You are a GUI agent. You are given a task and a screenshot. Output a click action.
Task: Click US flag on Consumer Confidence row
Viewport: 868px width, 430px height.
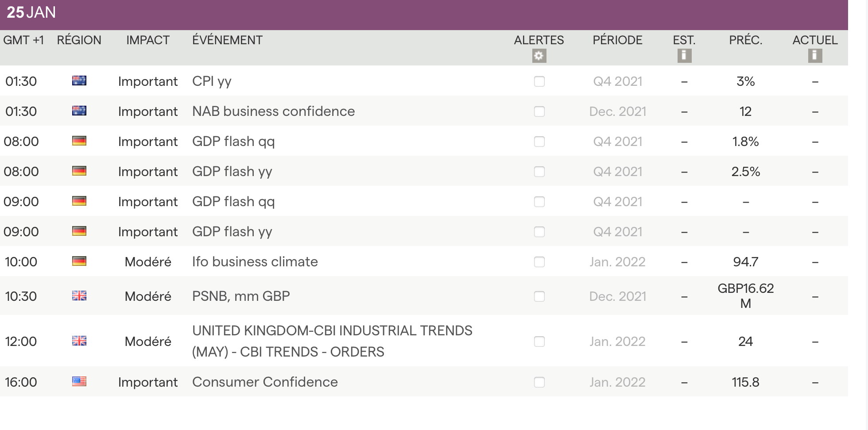(79, 381)
